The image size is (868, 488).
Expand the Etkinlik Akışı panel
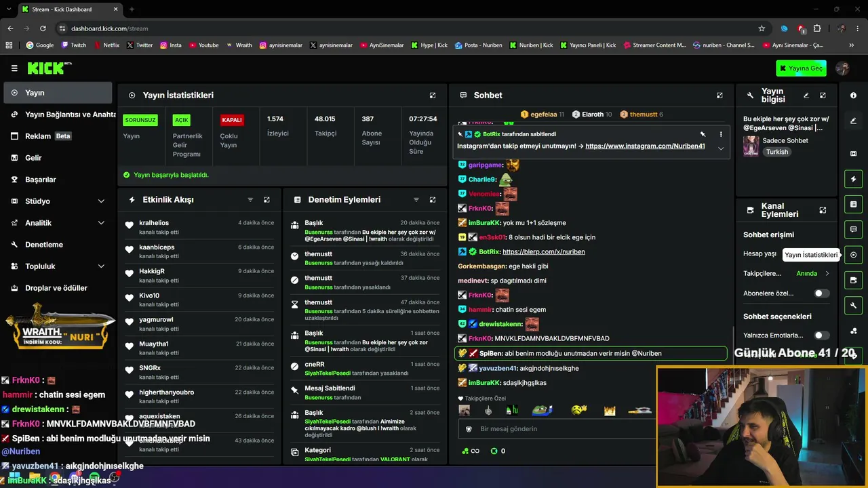[x=267, y=200]
